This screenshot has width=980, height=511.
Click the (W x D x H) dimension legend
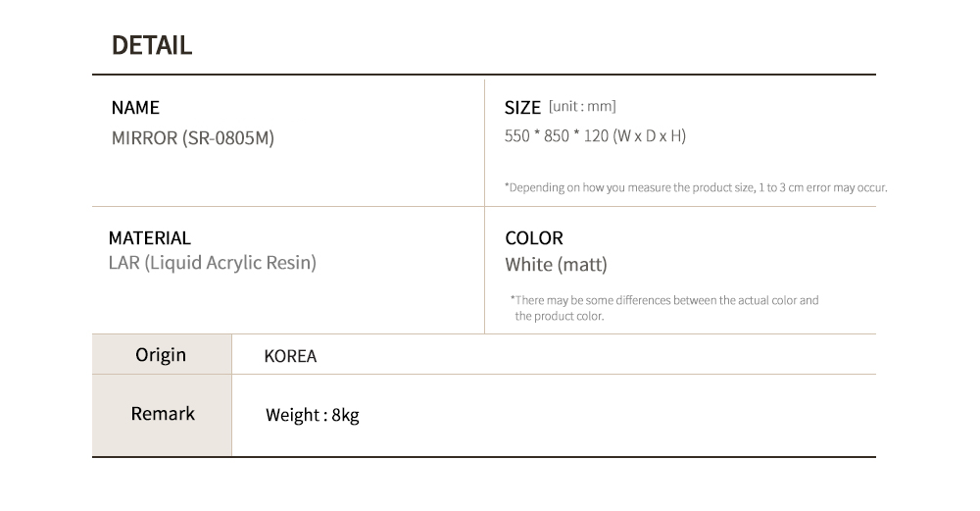pos(650,135)
